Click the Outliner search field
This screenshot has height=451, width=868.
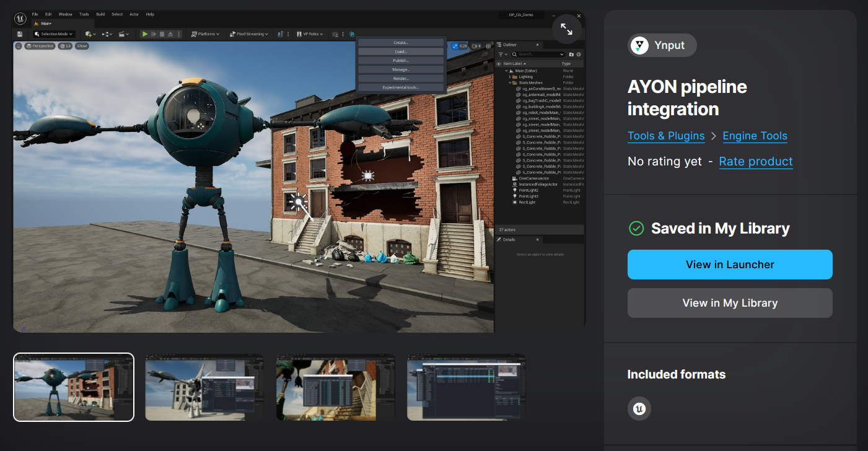pyautogui.click(x=538, y=55)
